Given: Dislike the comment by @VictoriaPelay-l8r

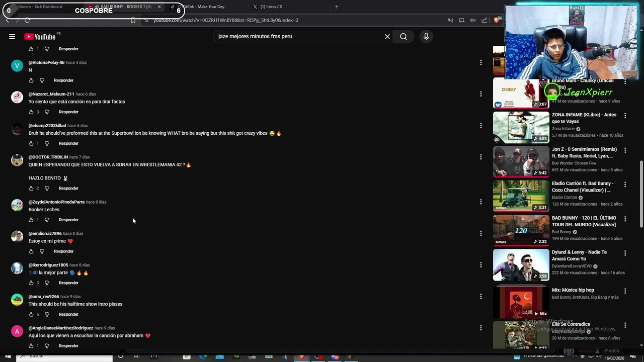Looking at the screenshot, I should tap(42, 80).
